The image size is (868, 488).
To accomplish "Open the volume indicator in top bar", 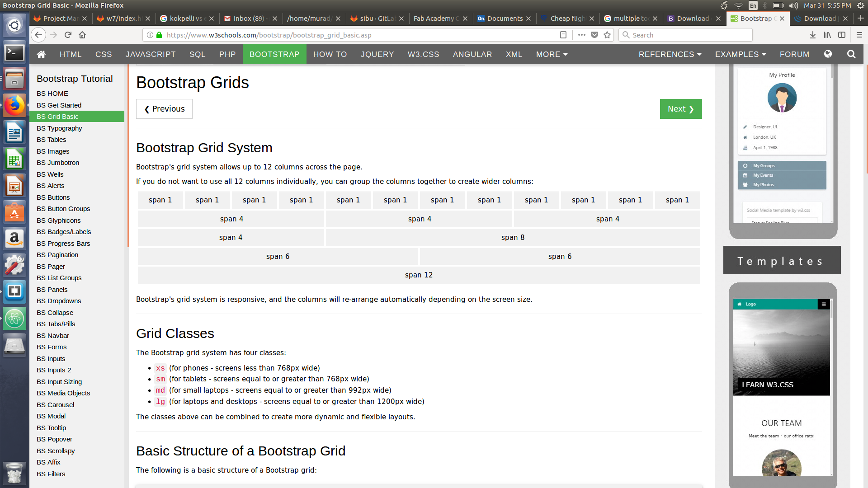I will coord(793,5).
